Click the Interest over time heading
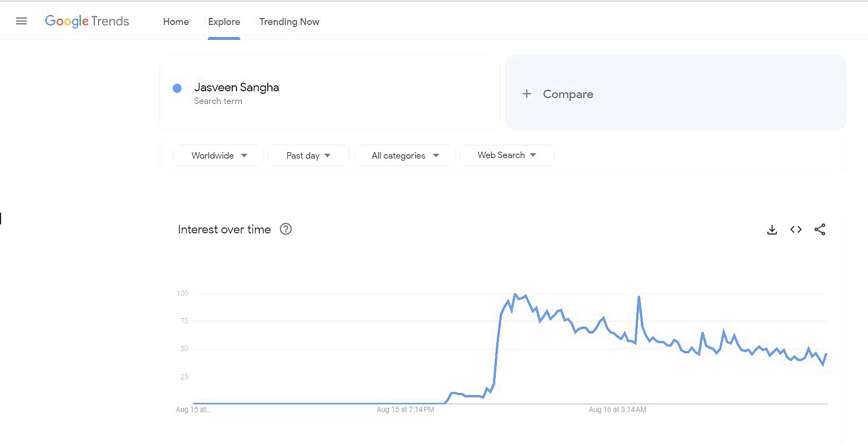The image size is (868, 446). tap(224, 230)
